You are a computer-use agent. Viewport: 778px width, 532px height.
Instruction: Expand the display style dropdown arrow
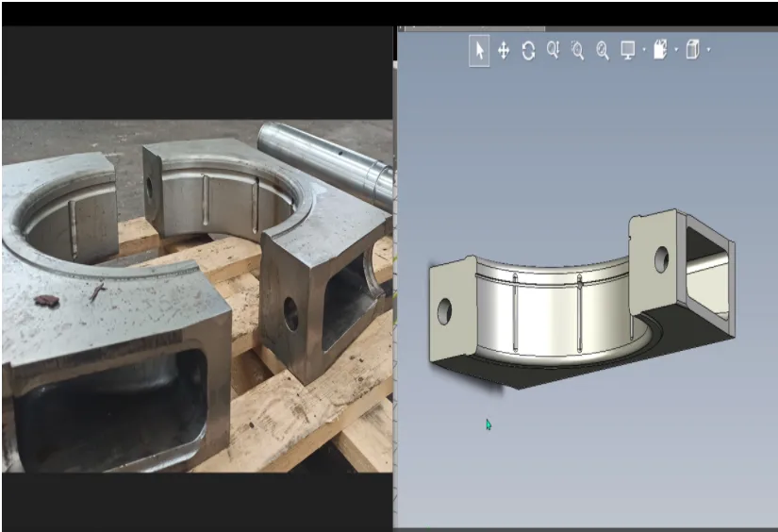pos(708,50)
